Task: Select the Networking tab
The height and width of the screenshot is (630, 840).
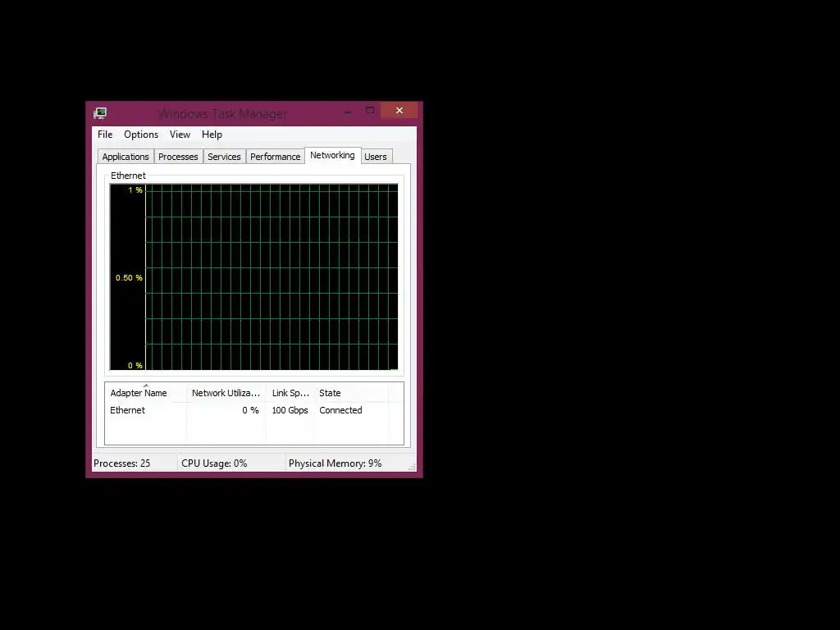Action: 332,155
